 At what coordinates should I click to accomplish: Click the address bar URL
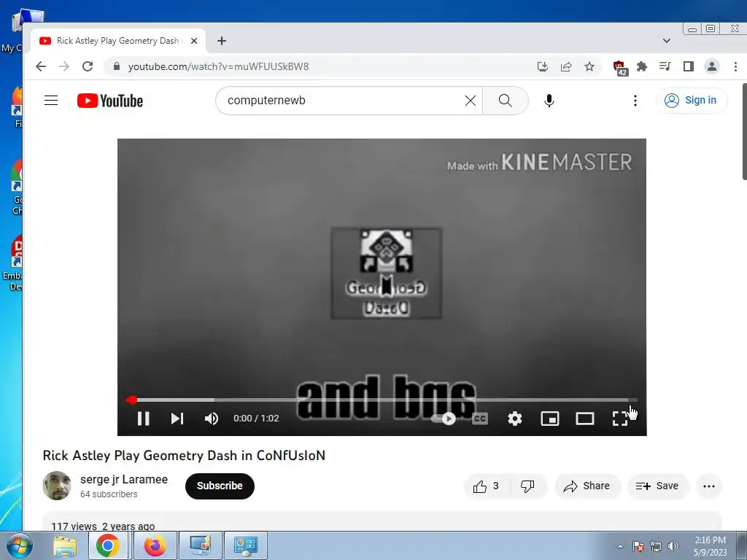coord(218,66)
